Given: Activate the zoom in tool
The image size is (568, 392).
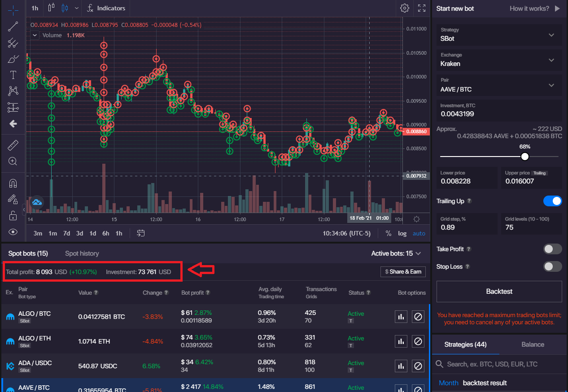Looking at the screenshot, I should click(x=13, y=161).
